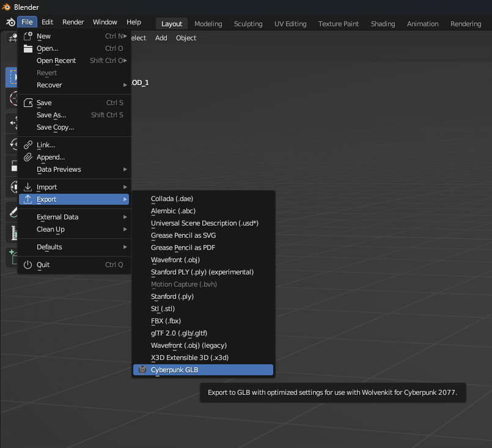Open the UV Editing workspace tab
This screenshot has height=448, width=492.
point(290,24)
